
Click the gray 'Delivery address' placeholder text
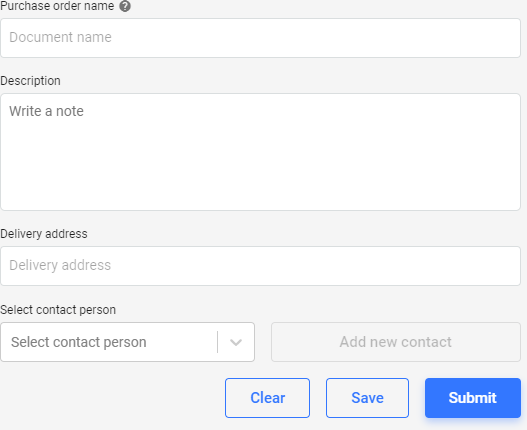click(60, 265)
